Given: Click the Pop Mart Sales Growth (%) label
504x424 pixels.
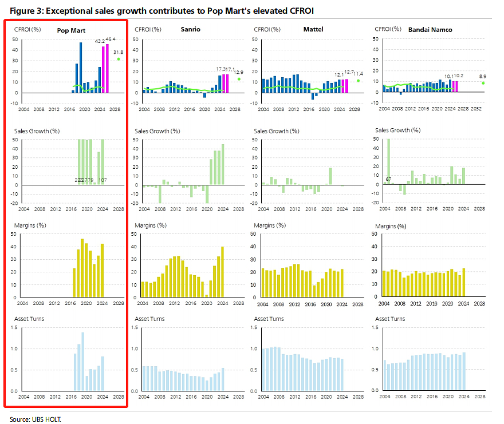Looking at the screenshot, I should [37, 131].
